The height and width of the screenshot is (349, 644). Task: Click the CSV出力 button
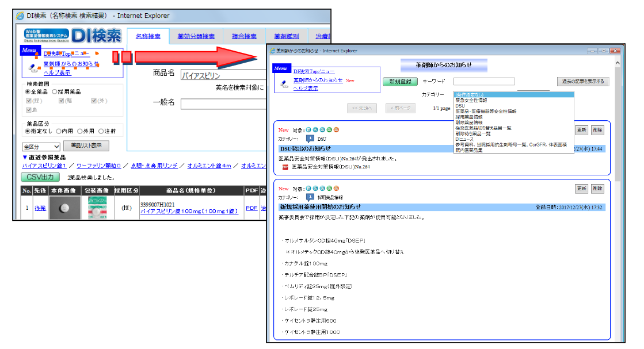[40, 177]
